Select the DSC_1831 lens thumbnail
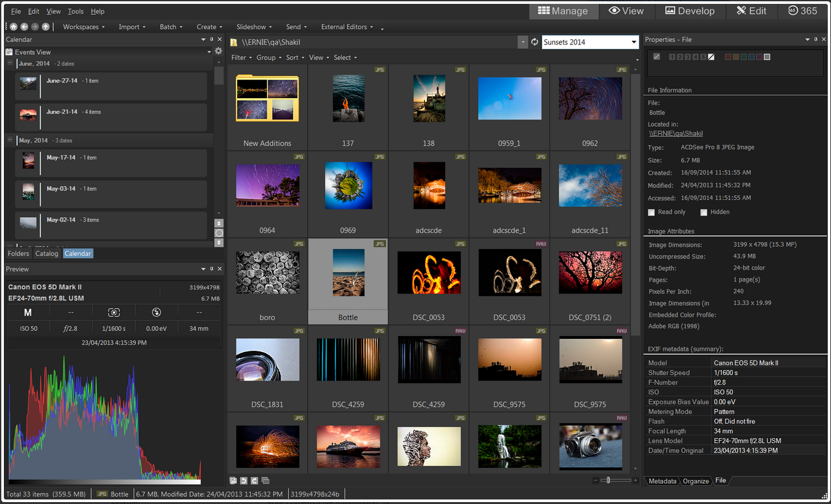Viewport: 831px width, 504px height. coord(268,360)
